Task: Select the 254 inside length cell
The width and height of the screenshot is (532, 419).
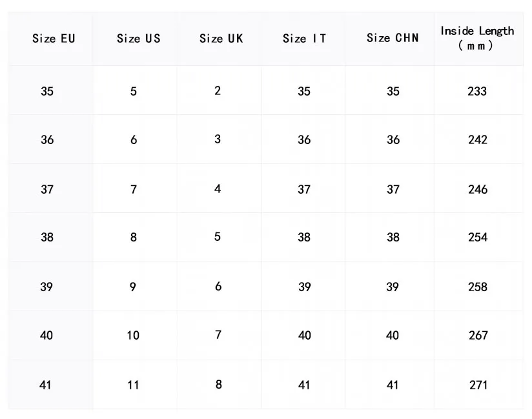Action: tap(477, 237)
